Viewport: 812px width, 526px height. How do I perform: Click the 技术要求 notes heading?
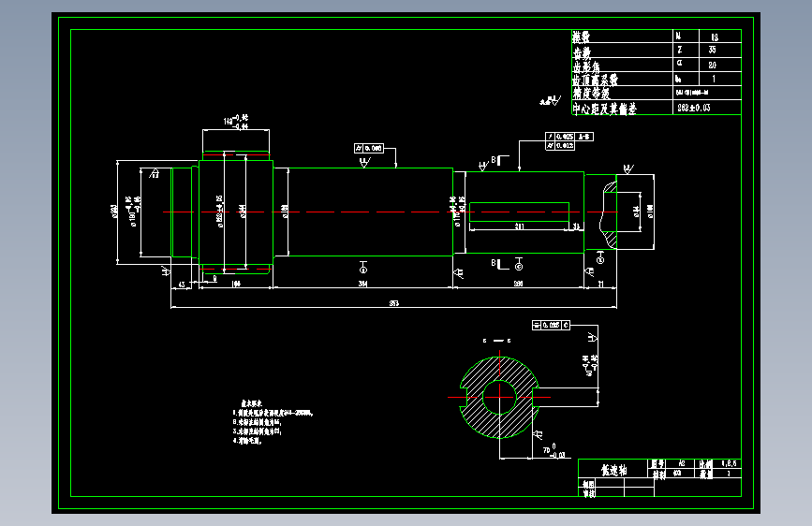click(x=252, y=402)
